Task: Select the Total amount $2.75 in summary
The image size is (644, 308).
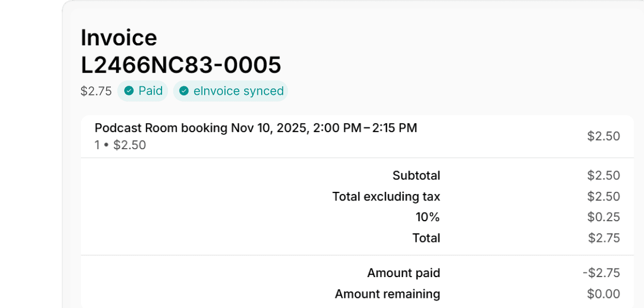Action: coord(604,238)
